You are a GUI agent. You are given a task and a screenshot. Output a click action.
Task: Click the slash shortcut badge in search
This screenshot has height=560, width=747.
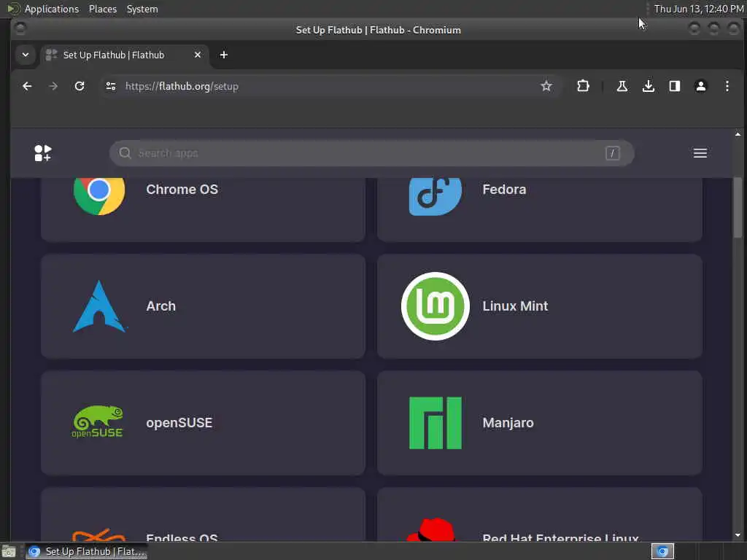[x=613, y=153]
